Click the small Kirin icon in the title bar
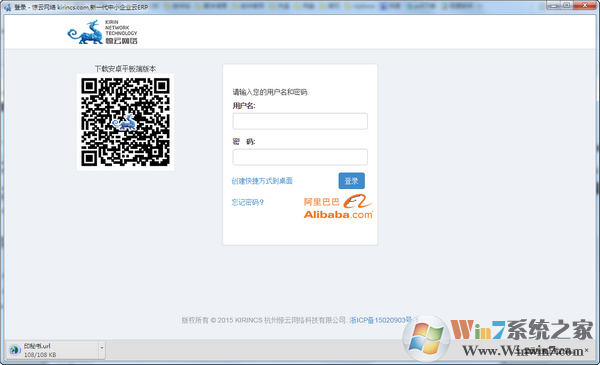 pos(8,7)
